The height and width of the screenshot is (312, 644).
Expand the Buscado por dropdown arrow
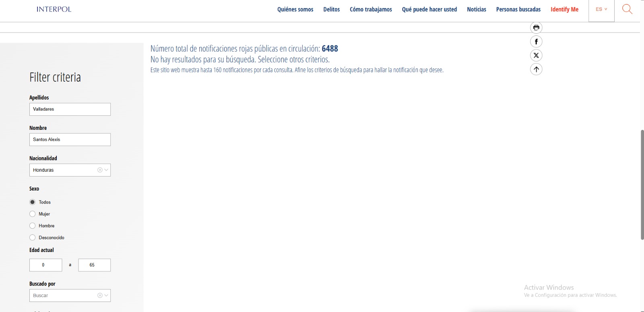click(106, 296)
